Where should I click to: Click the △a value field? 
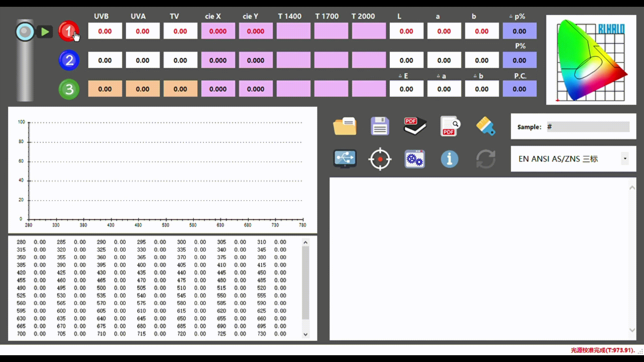(x=444, y=89)
